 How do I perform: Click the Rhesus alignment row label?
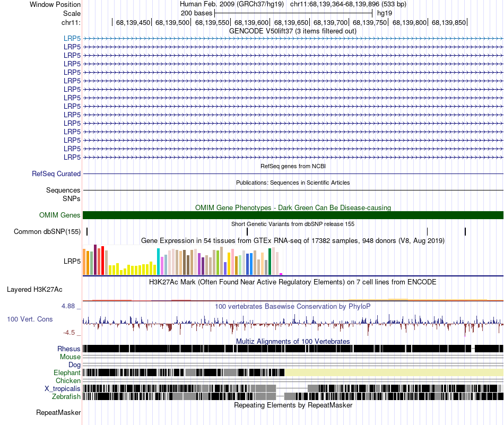click(x=69, y=349)
